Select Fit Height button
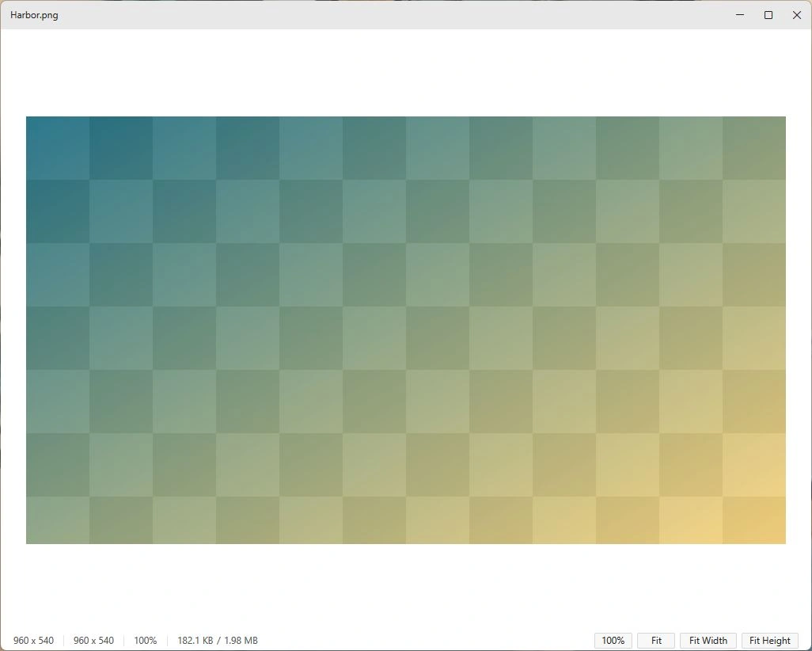 [769, 640]
